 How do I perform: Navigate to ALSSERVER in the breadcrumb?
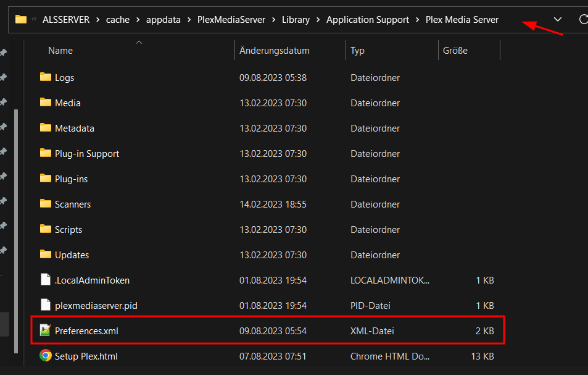click(x=66, y=20)
